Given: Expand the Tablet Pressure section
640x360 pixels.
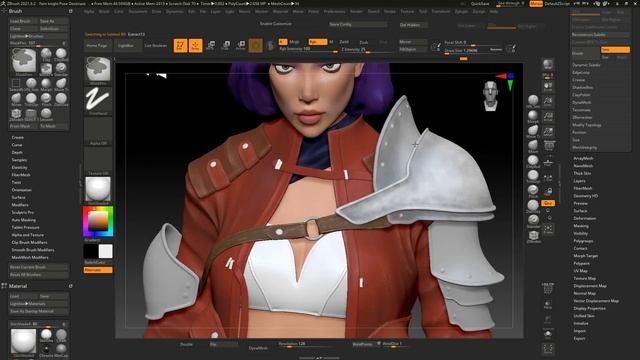Looking at the screenshot, I should coord(25,227).
